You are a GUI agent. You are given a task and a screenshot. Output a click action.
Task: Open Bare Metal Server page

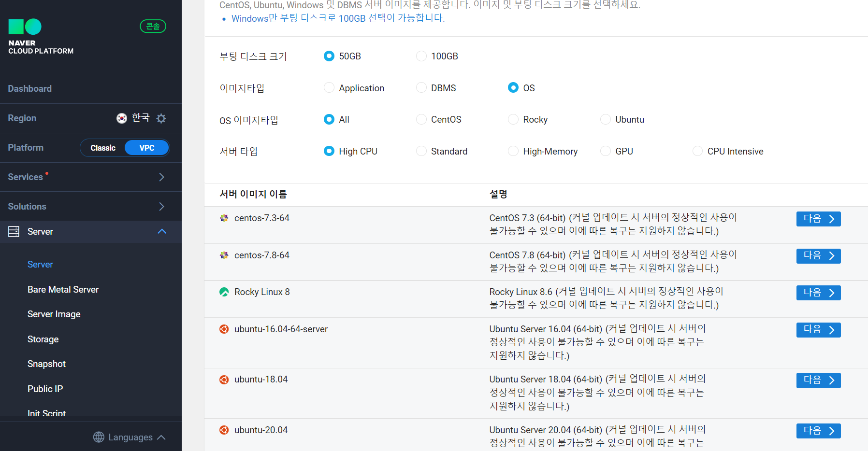(x=63, y=290)
